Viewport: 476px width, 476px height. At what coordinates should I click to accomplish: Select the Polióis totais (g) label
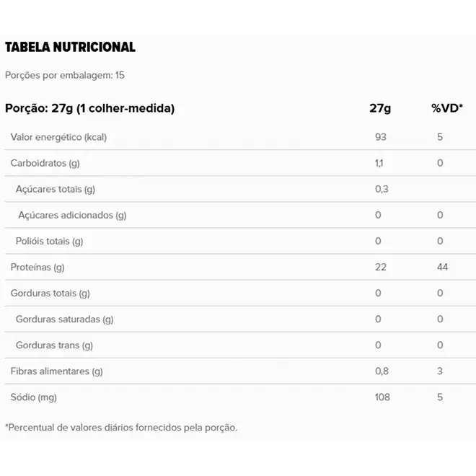(49, 242)
